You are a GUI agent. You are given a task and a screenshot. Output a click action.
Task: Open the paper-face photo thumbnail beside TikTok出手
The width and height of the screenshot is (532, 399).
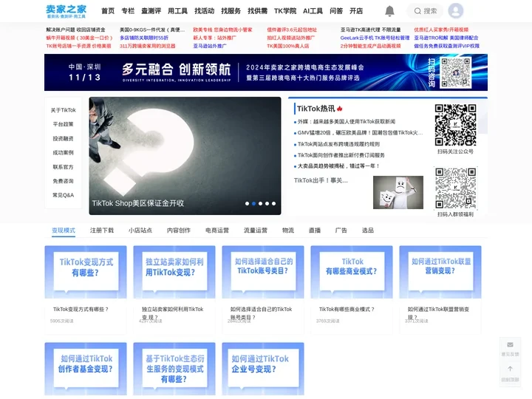(398, 192)
